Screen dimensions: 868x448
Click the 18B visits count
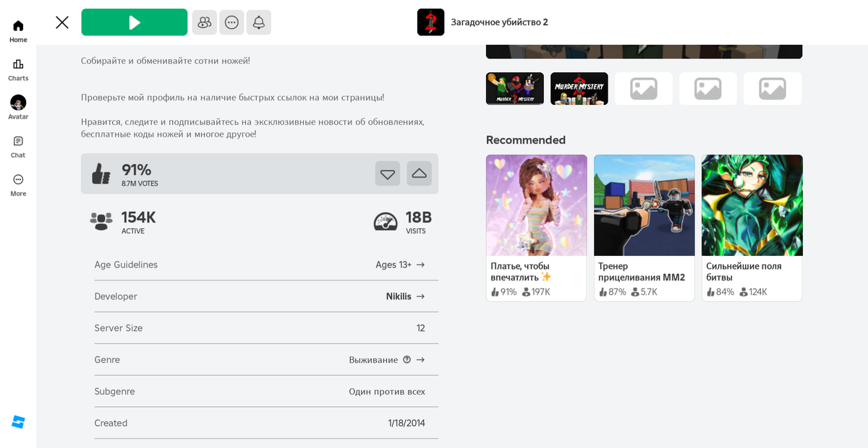point(419,217)
